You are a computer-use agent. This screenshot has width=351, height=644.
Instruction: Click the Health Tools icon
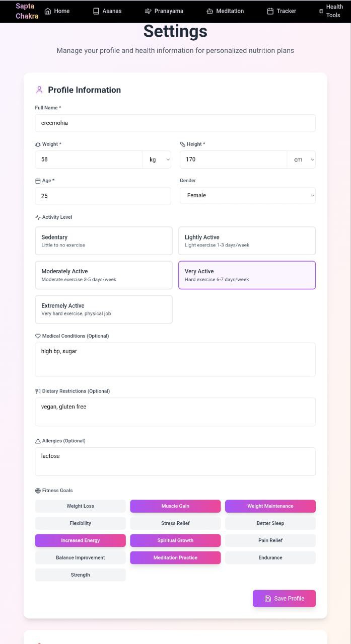pyautogui.click(x=321, y=11)
